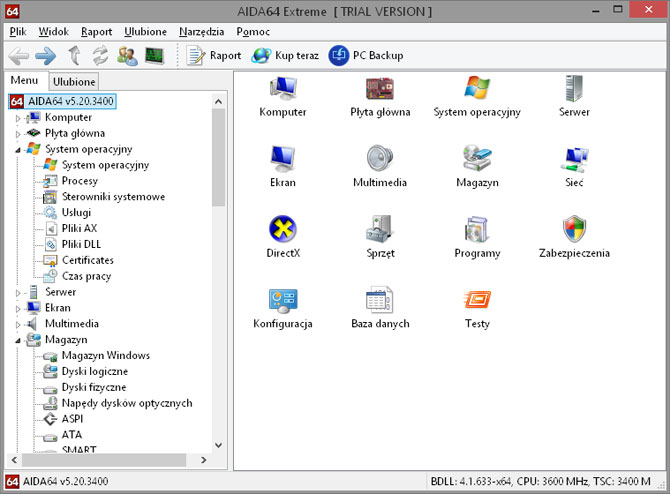Viewport: 670px width, 494px height.
Task: Open the Zabezpieczenia shield icon
Action: (x=574, y=229)
